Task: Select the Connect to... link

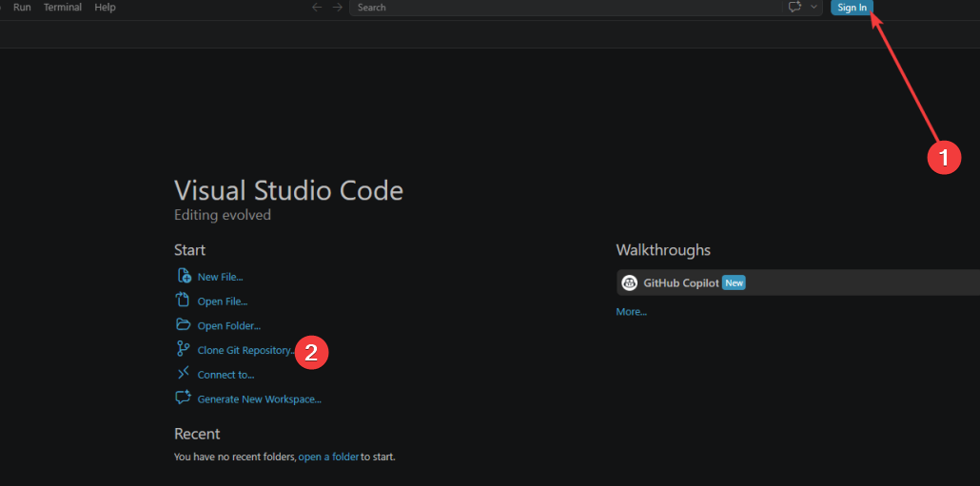Action: [x=225, y=376]
